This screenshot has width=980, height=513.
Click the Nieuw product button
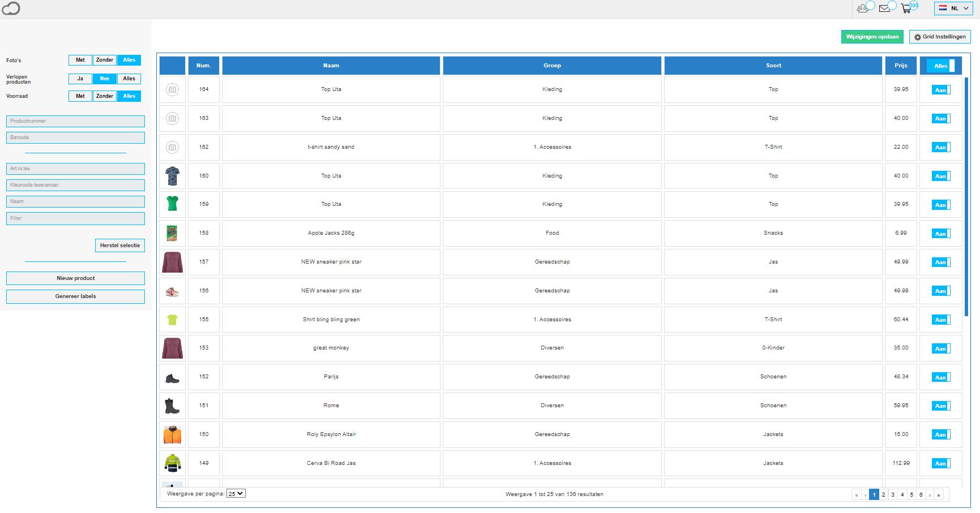pyautogui.click(x=75, y=278)
